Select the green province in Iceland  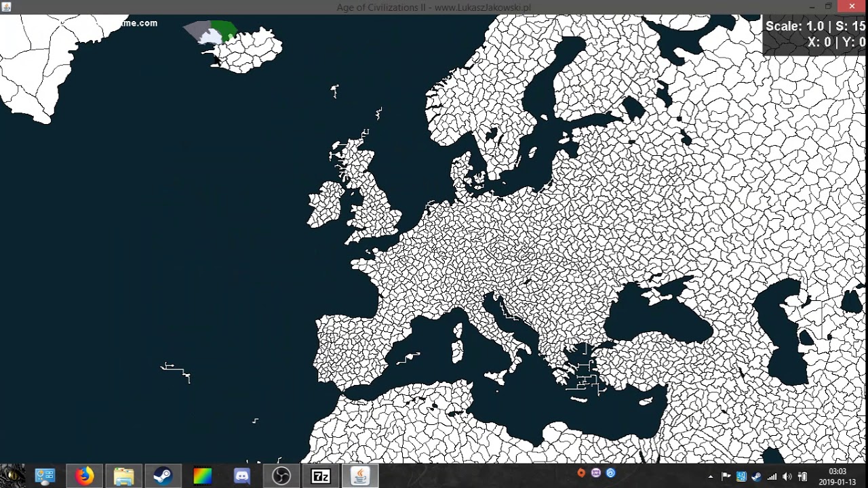coord(224,29)
